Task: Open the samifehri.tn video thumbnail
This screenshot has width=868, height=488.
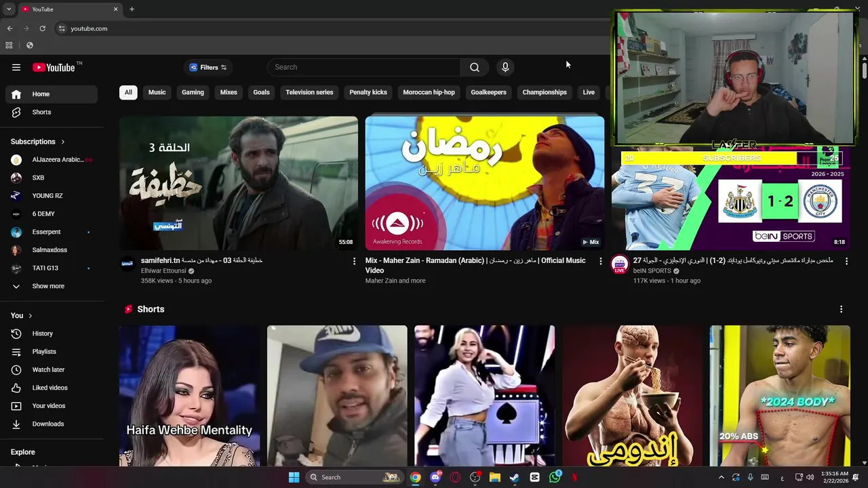Action: pos(239,183)
